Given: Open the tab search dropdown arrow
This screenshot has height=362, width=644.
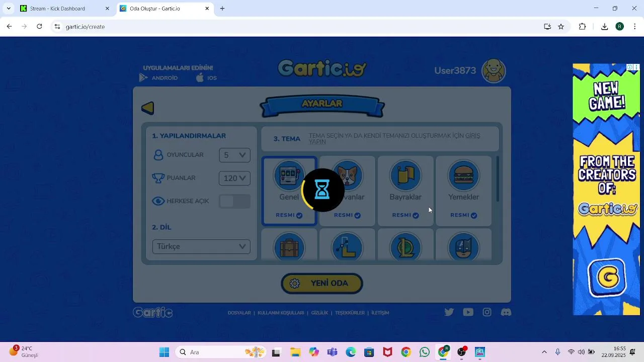Looking at the screenshot, I should point(8,9).
